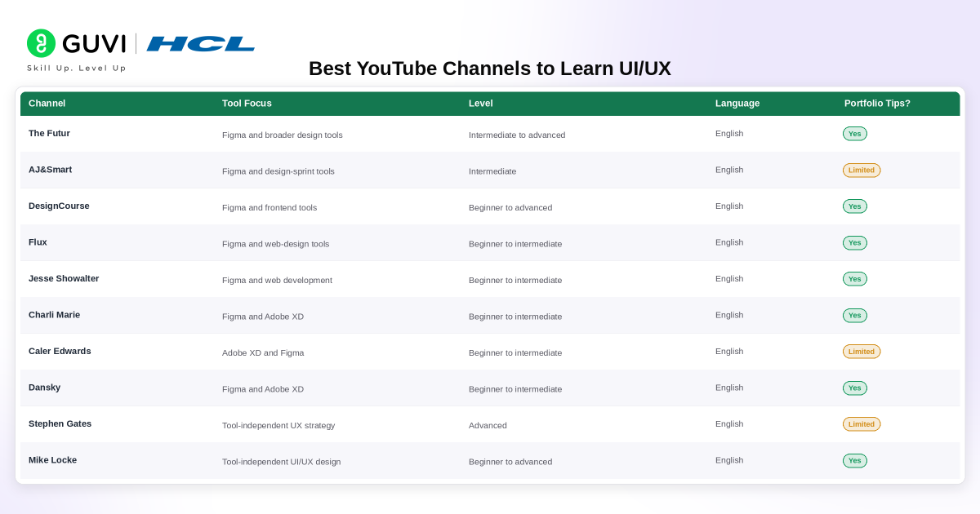Click the Tool Focus column header

247,104
